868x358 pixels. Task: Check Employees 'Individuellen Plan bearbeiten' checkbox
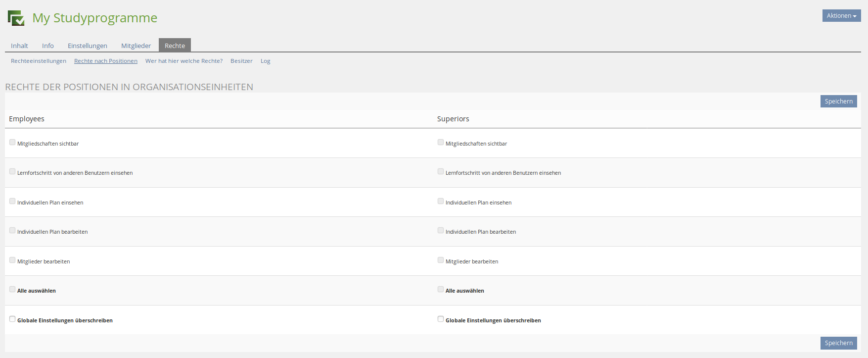tap(12, 230)
